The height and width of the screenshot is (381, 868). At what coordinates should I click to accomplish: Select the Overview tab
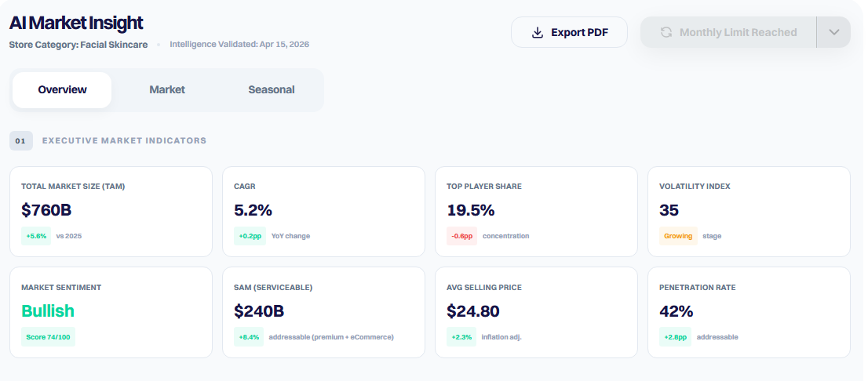62,89
